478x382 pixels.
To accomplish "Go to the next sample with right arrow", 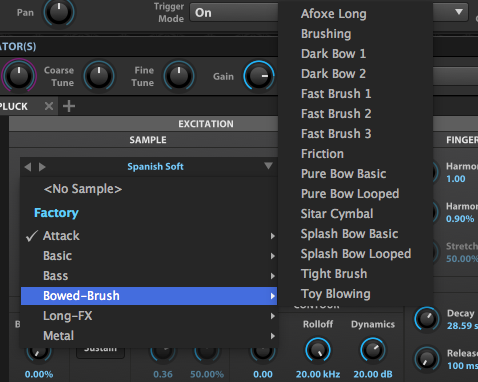I will [x=42, y=167].
